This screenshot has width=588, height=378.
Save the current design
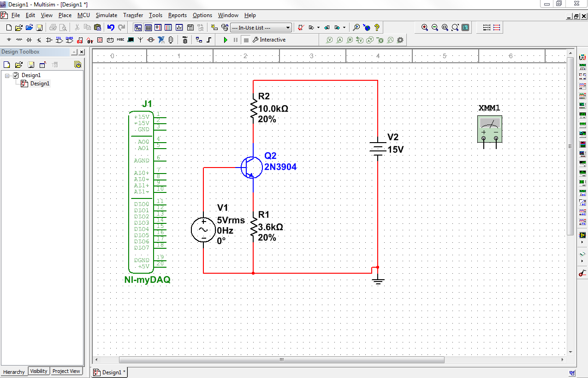(39, 28)
